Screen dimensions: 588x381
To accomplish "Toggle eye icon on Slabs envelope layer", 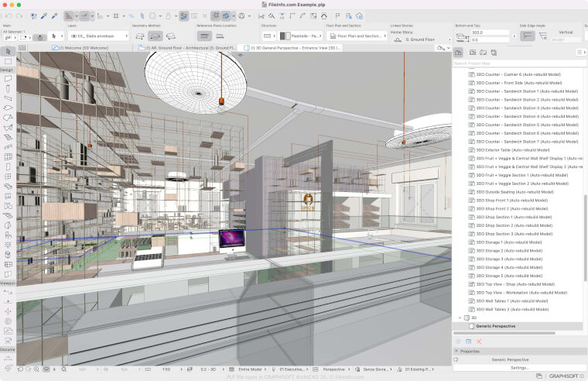I will point(73,36).
